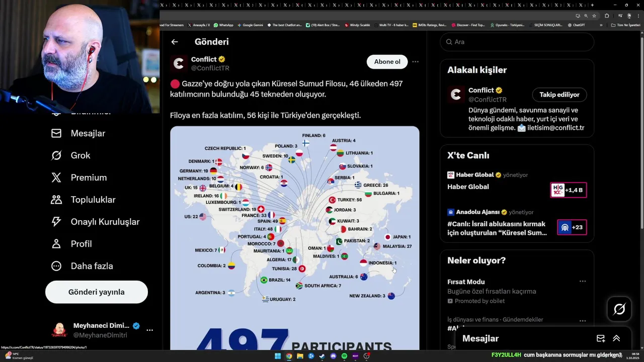Screen dimensions: 644x362
Task: Open options dots on İş dünyası ve finans trend
Action: 583,321
